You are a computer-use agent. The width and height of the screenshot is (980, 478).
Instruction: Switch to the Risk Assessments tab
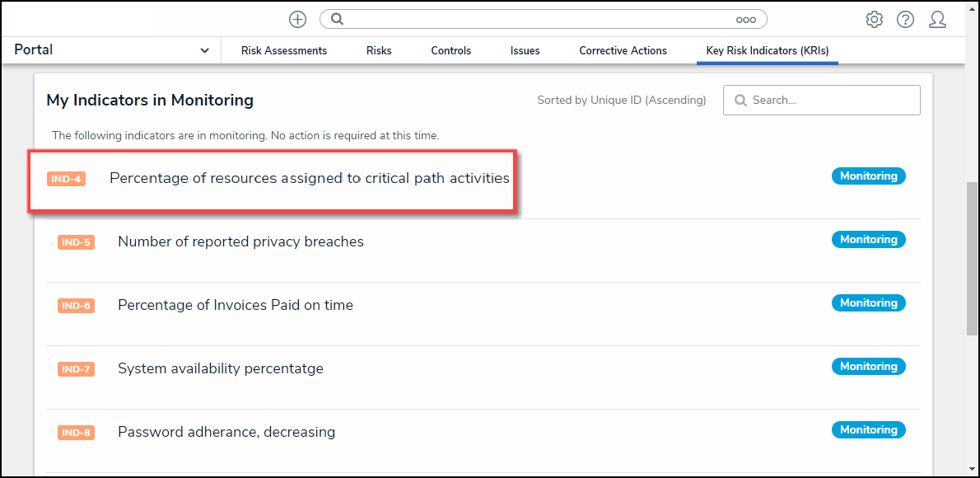click(x=284, y=51)
